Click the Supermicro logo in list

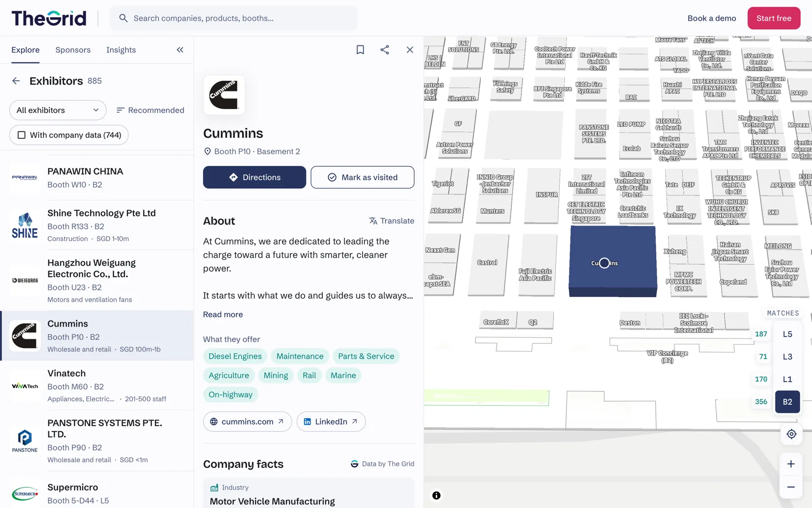point(25,493)
